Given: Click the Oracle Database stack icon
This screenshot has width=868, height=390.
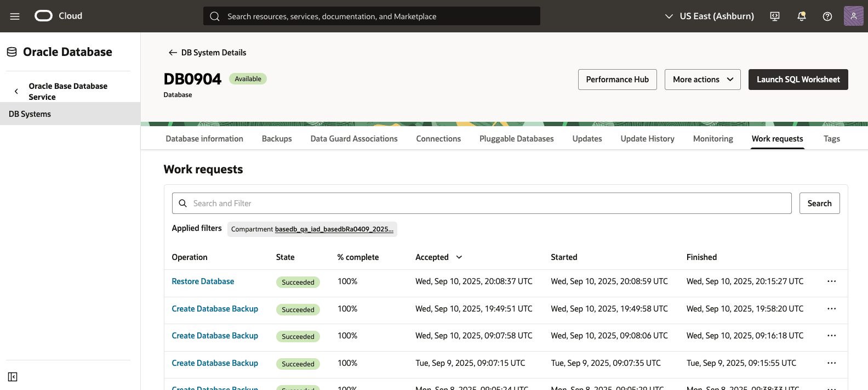Looking at the screenshot, I should coord(12,52).
